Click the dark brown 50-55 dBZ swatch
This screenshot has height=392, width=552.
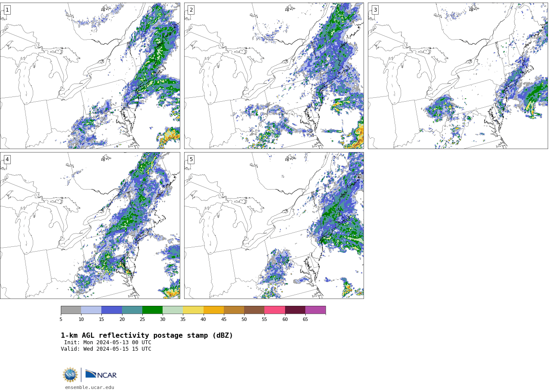(x=254, y=310)
